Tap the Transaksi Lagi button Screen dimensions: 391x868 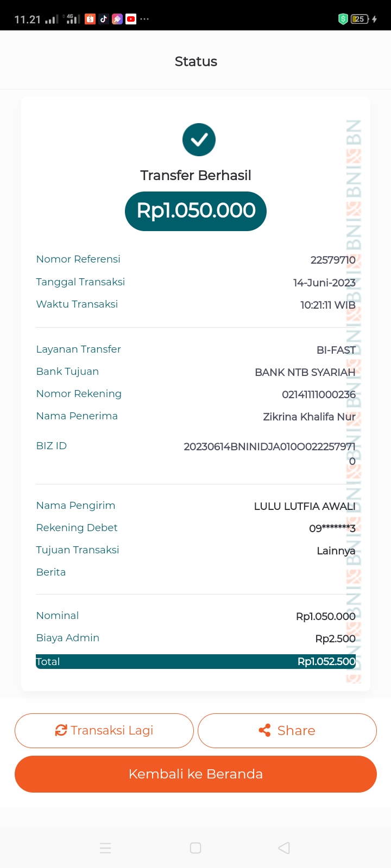pos(104,731)
